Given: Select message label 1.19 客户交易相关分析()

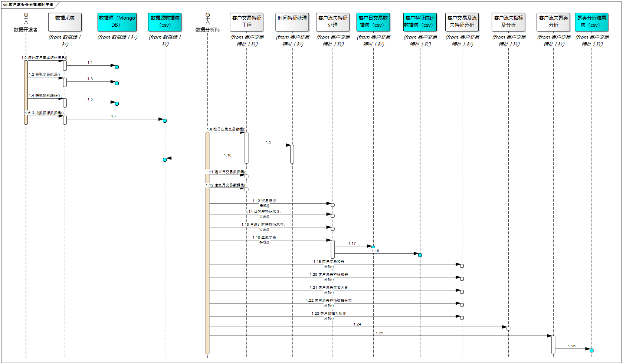Looking at the screenshot, I should tap(329, 264).
